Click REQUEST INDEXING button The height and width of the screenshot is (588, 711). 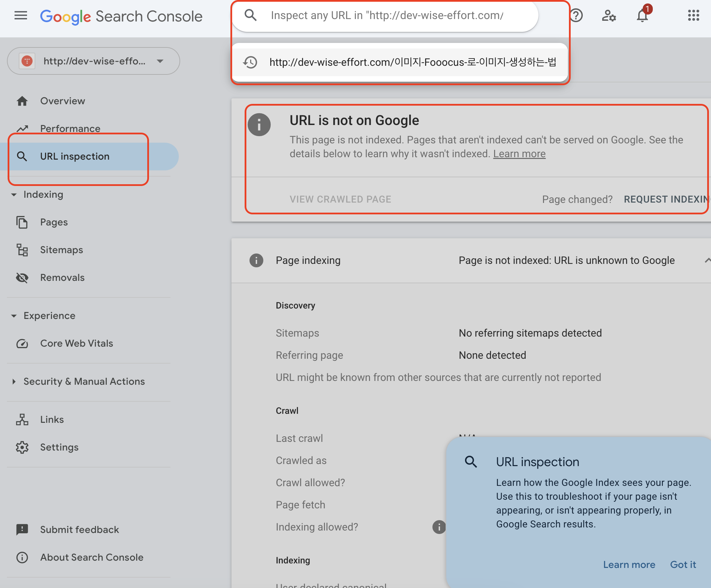[x=666, y=199]
